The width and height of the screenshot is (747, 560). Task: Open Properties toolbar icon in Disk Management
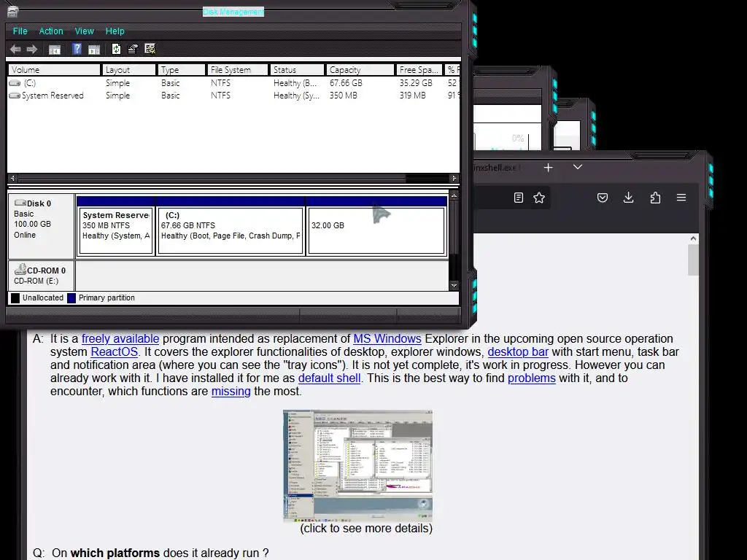tap(133, 49)
